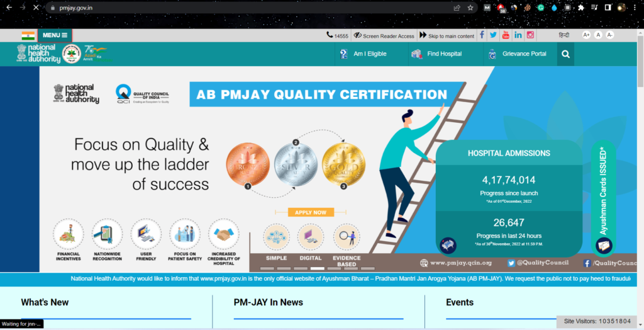Bookmark page with star icon
Screen dimensions: 644x330
click(x=470, y=8)
